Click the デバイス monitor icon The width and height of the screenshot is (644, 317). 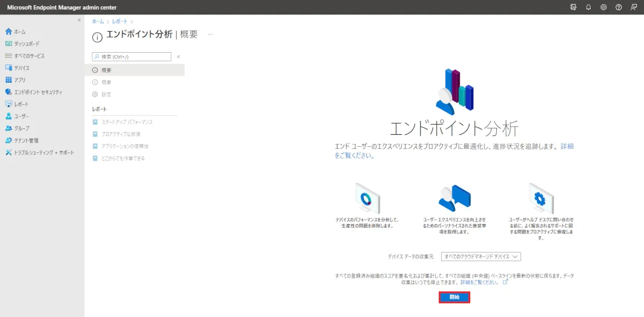click(x=9, y=68)
